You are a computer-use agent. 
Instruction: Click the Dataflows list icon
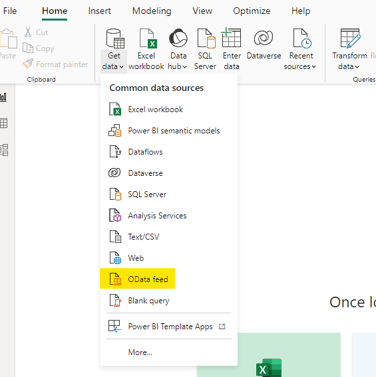point(115,152)
